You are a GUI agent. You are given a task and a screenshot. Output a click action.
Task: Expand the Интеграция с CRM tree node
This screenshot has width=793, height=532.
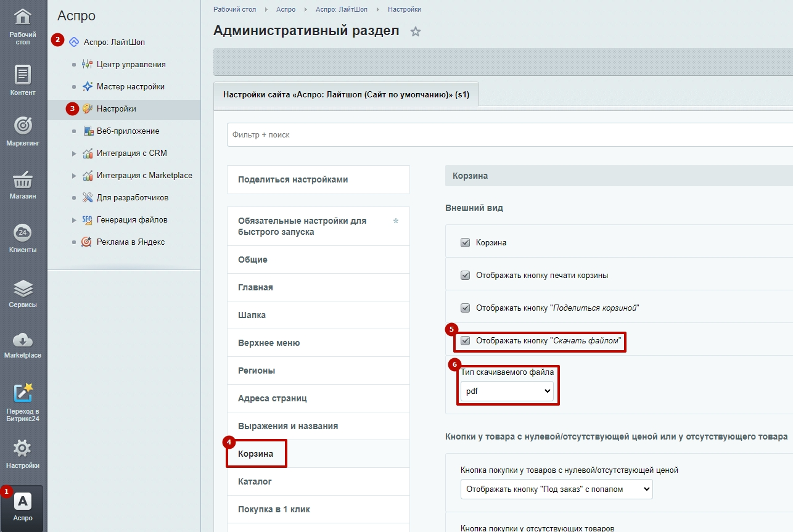(74, 153)
